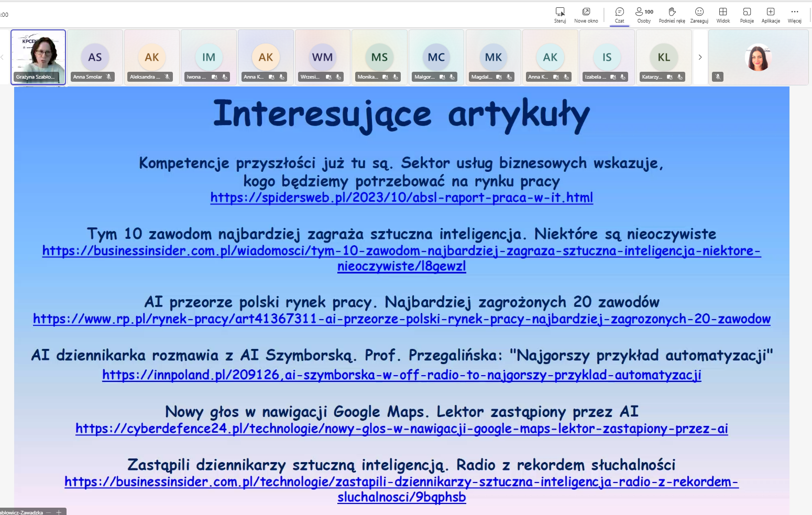Open the Zareaguj reactions menu
Image resolution: width=812 pixels, height=515 pixels.
(x=699, y=15)
